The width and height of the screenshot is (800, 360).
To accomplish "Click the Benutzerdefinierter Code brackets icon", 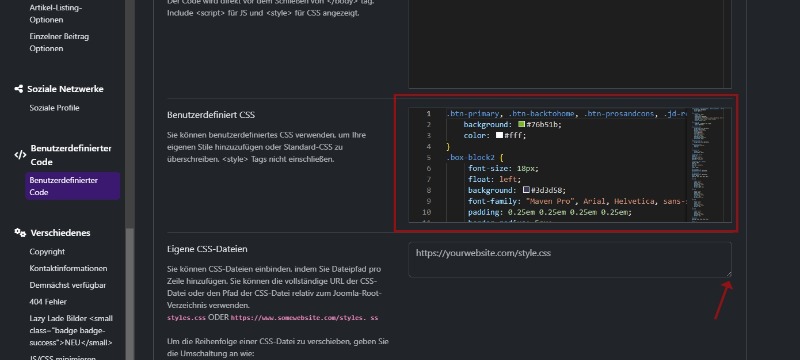I will pyautogui.click(x=20, y=155).
